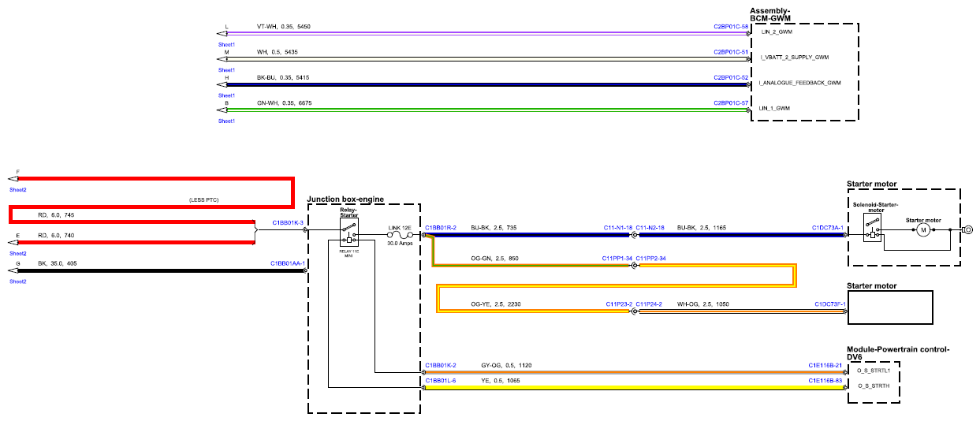Click the Relay-Starter switch symbol

(x=349, y=233)
